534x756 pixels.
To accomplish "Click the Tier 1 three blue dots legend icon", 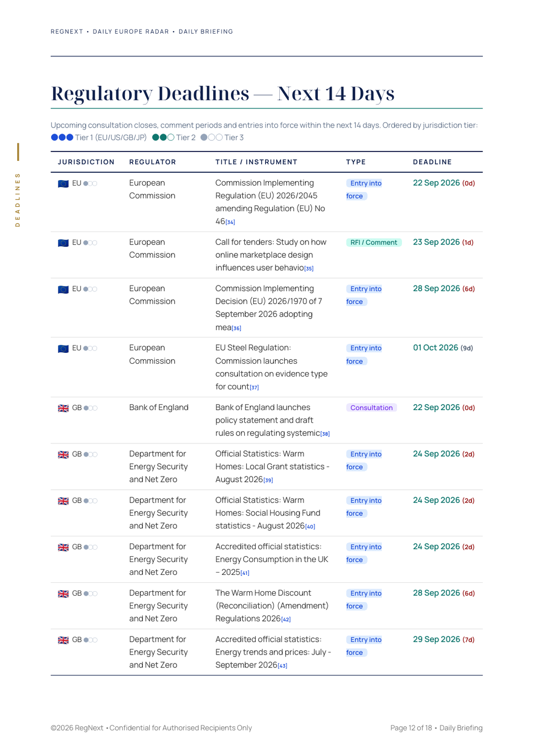I will [x=62, y=138].
